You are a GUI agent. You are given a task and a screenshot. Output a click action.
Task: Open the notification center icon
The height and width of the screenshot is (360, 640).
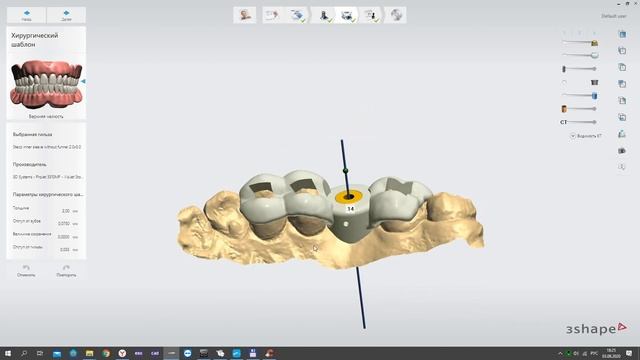coord(629,353)
